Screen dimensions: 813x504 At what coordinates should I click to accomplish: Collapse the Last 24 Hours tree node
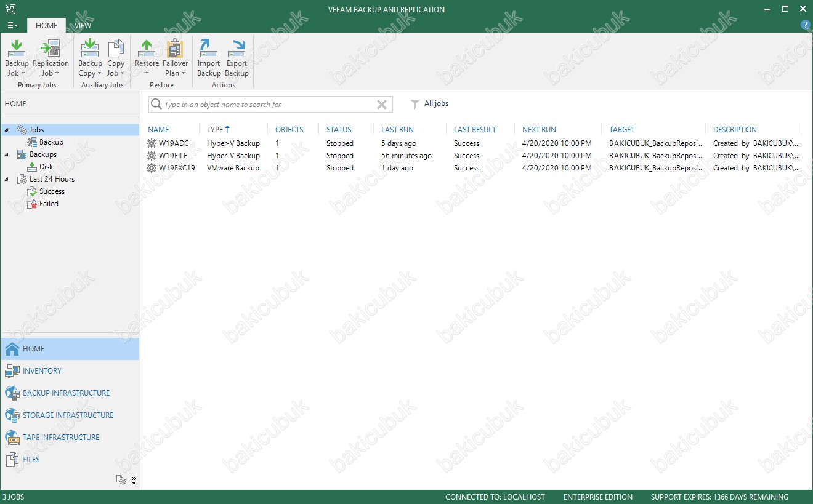(x=7, y=179)
